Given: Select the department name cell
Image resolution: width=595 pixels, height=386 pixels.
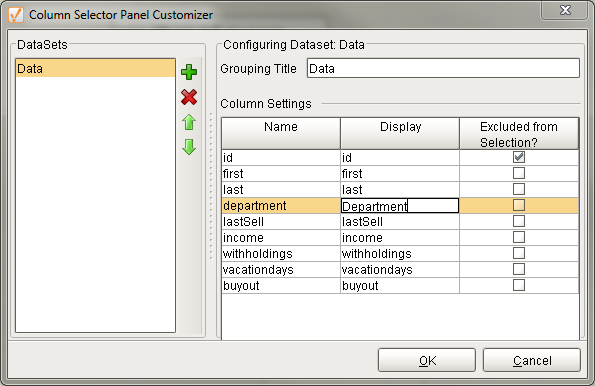Looking at the screenshot, I should click(281, 205).
